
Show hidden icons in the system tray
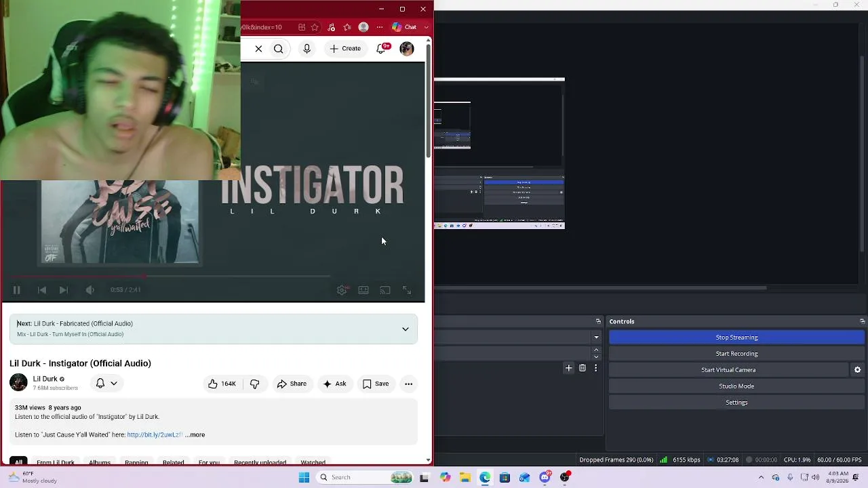pos(761,477)
